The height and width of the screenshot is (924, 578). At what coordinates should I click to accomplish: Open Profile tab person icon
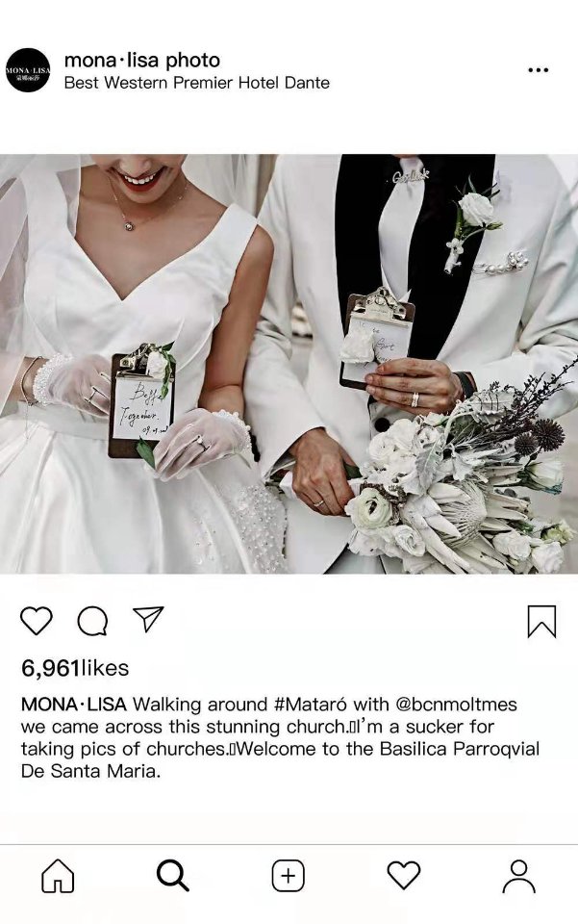(518, 876)
